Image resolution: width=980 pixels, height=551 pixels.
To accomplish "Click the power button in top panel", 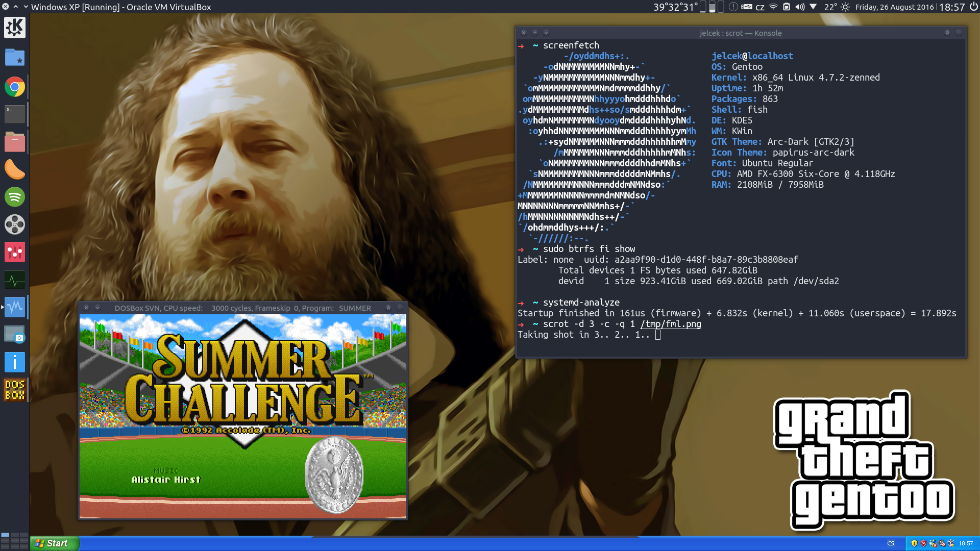I will 973,7.
